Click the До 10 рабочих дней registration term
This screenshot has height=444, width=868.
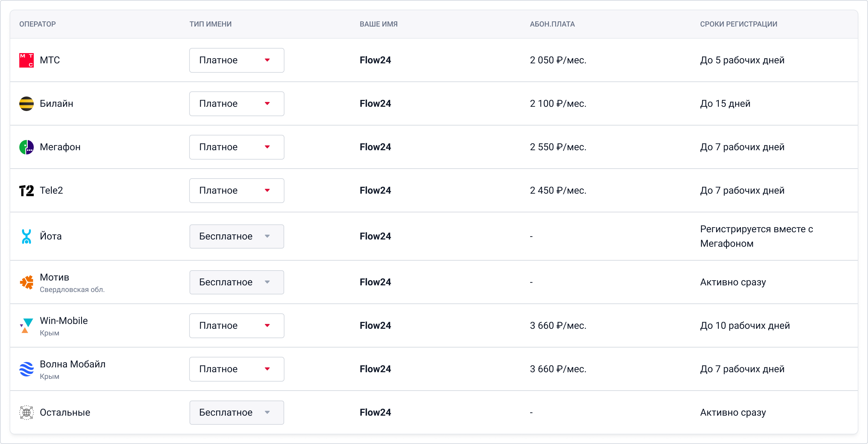coord(745,326)
